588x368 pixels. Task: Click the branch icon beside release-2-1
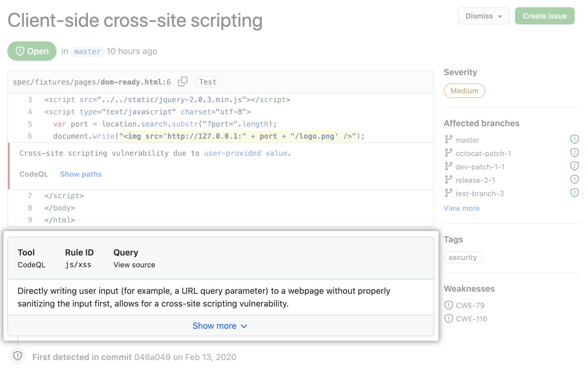tap(448, 180)
